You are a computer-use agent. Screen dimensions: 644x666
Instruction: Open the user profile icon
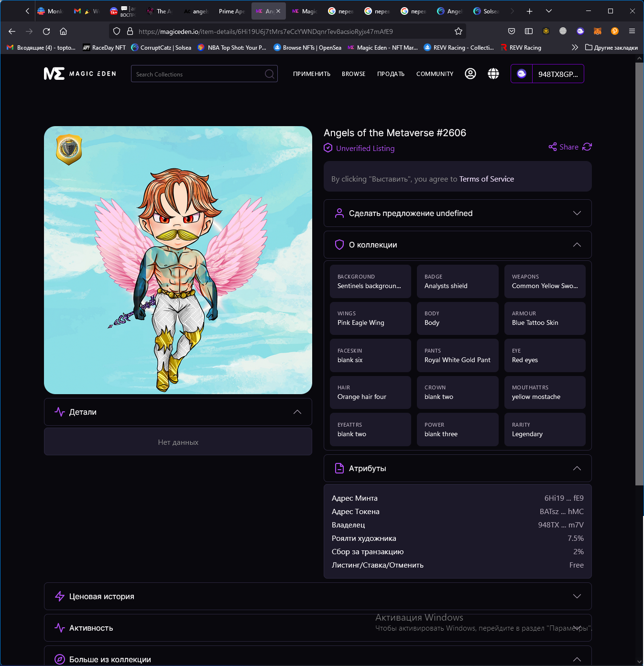470,74
